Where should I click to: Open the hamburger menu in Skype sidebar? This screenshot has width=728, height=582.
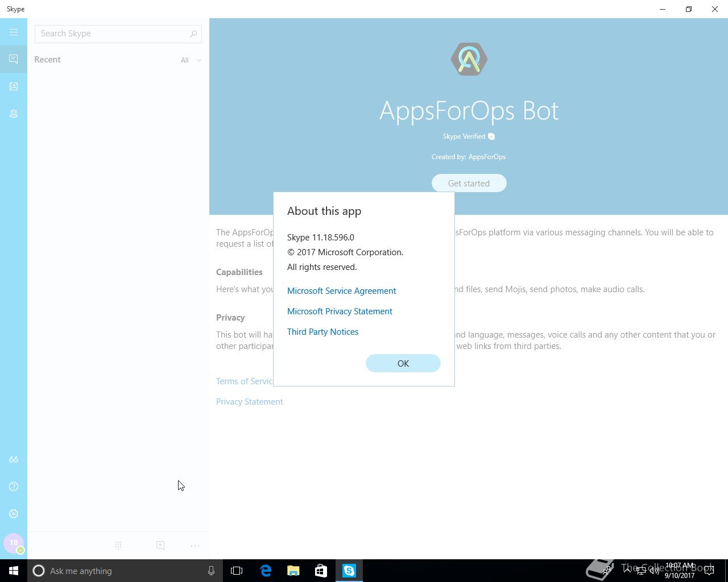point(14,32)
